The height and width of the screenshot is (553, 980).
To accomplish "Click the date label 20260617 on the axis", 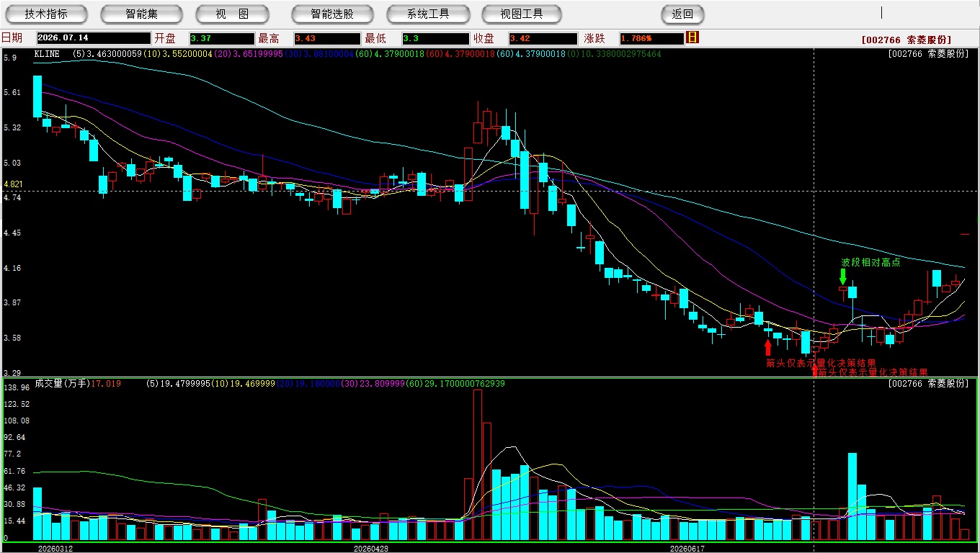I will pyautogui.click(x=687, y=549).
